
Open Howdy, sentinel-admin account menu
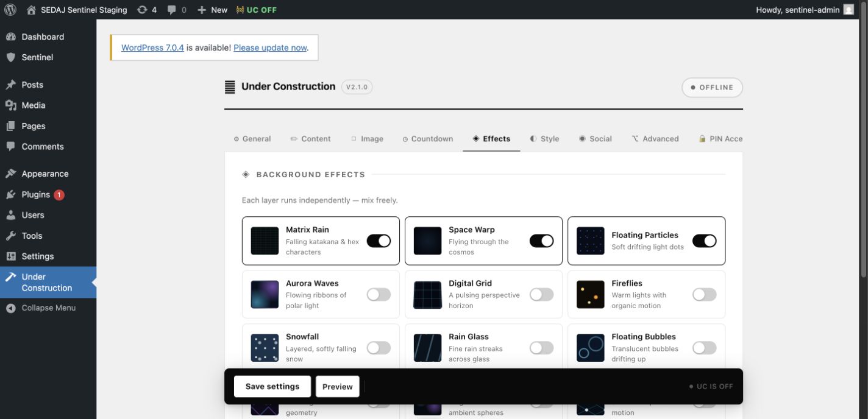(805, 10)
